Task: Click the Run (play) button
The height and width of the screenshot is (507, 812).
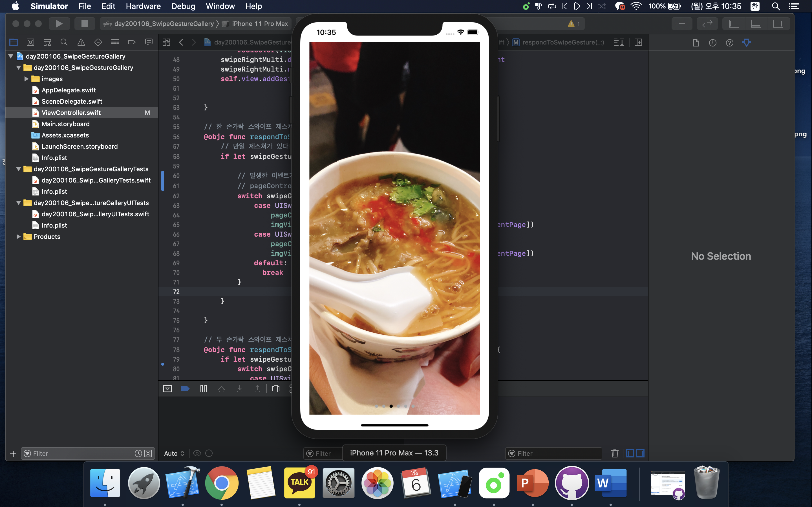Action: pyautogui.click(x=59, y=23)
